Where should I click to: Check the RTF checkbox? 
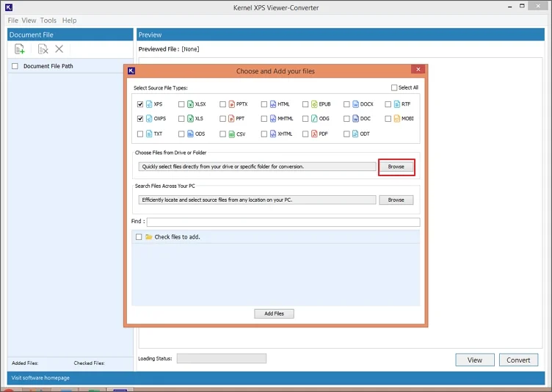click(388, 104)
